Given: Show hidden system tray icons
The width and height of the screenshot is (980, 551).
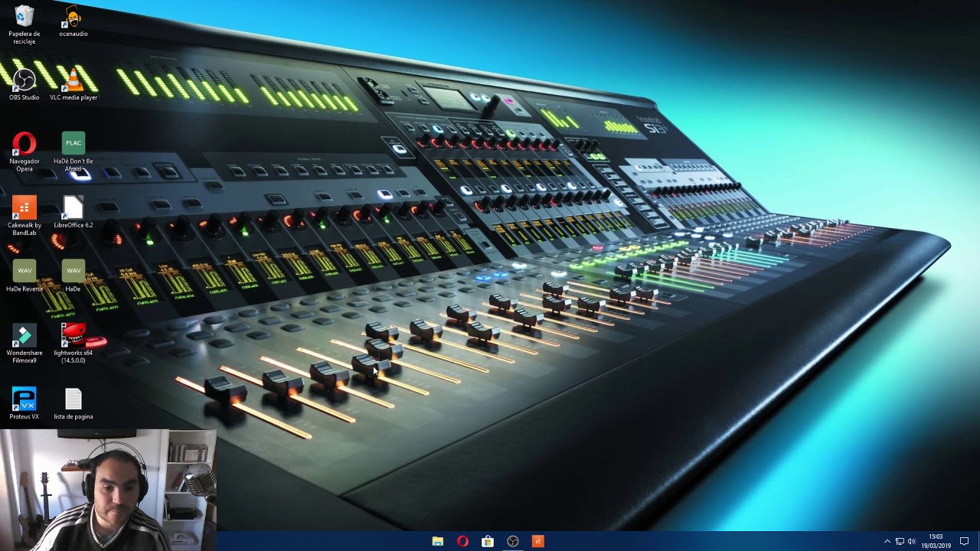Looking at the screenshot, I should (x=887, y=541).
